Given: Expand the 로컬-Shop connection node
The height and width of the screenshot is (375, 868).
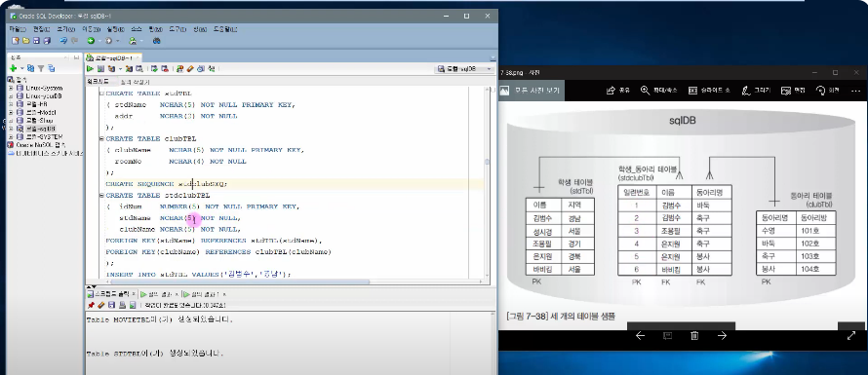Looking at the screenshot, I should pyautogui.click(x=11, y=120).
